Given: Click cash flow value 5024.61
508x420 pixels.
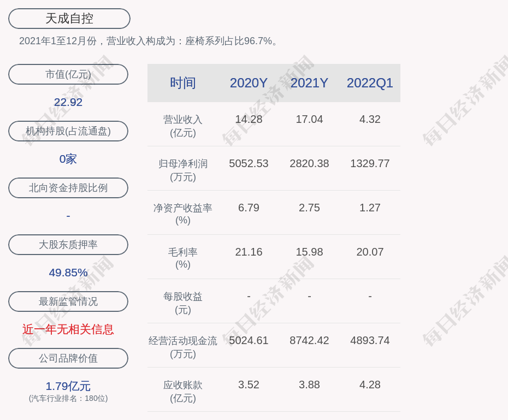Looking at the screenshot, I should [249, 340].
